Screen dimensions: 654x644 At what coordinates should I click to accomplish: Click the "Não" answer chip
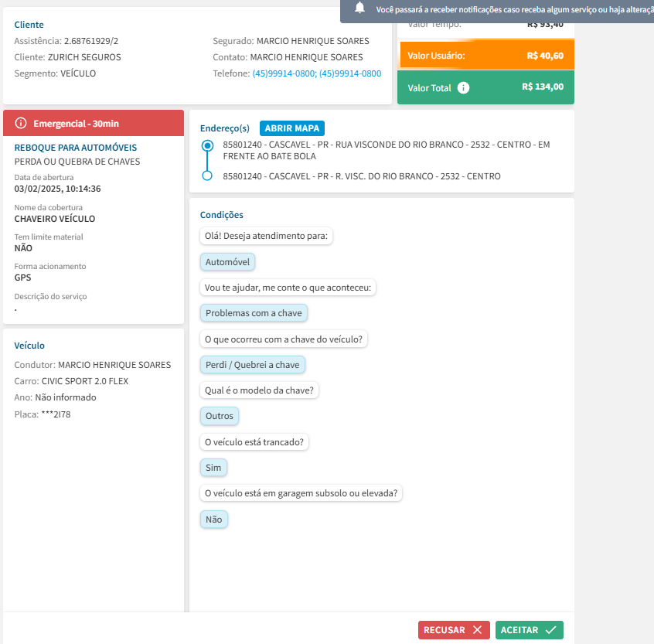coord(213,520)
